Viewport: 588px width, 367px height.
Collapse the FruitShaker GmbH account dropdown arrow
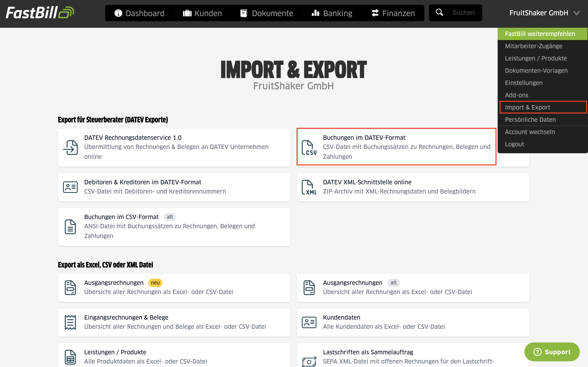click(x=577, y=13)
